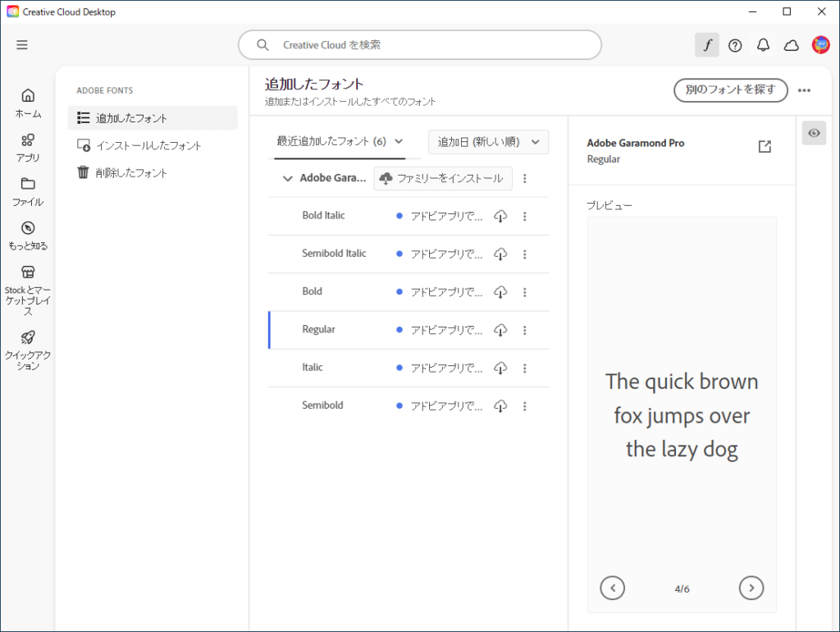Install the Bold font via cloud icon
Screen dimensions: 840x632
[x=500, y=292]
